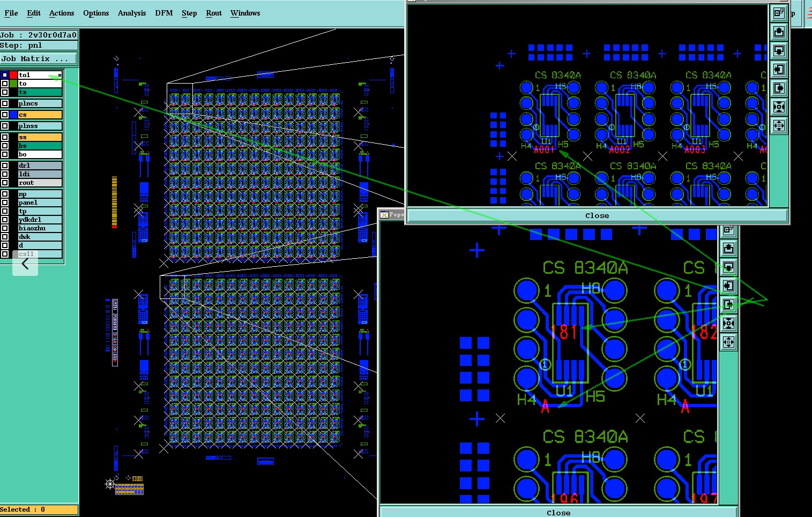
Task: Click the blue color swatch of cs
Action: pyautogui.click(x=13, y=115)
